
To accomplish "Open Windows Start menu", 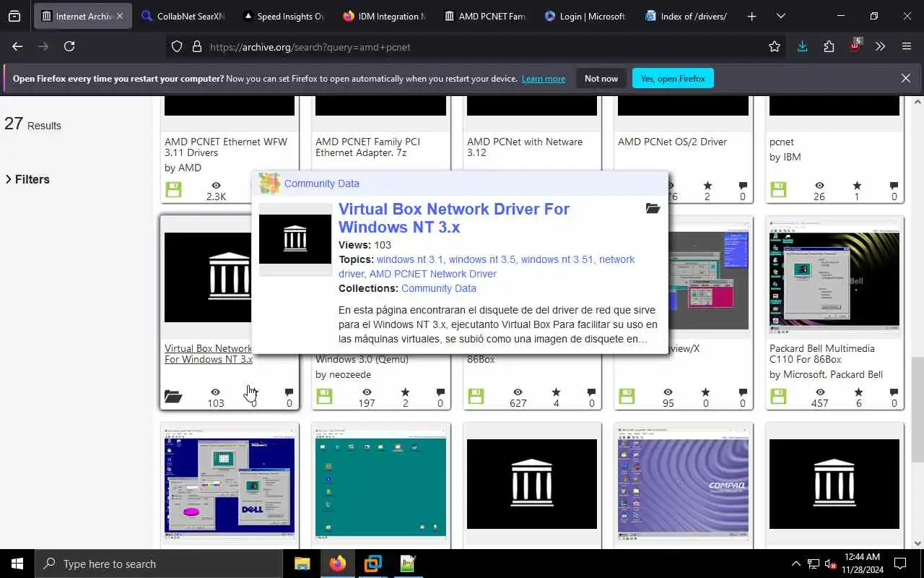I will pyautogui.click(x=17, y=564).
